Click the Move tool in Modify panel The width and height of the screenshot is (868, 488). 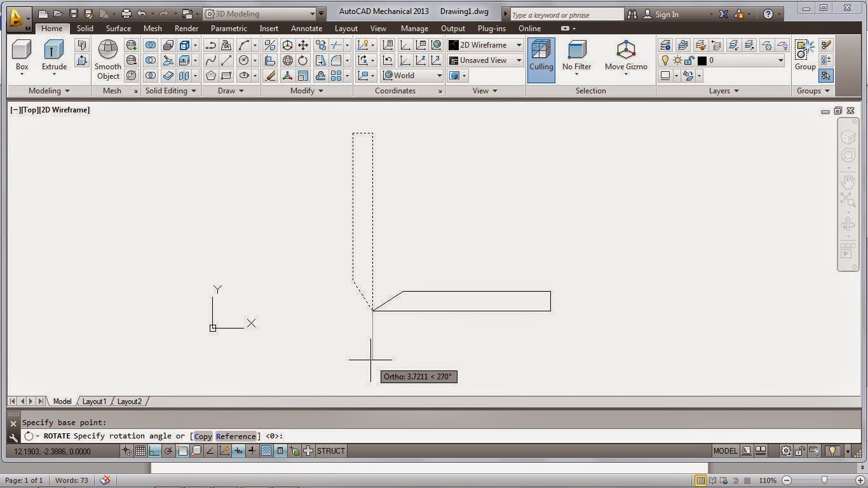tap(303, 44)
